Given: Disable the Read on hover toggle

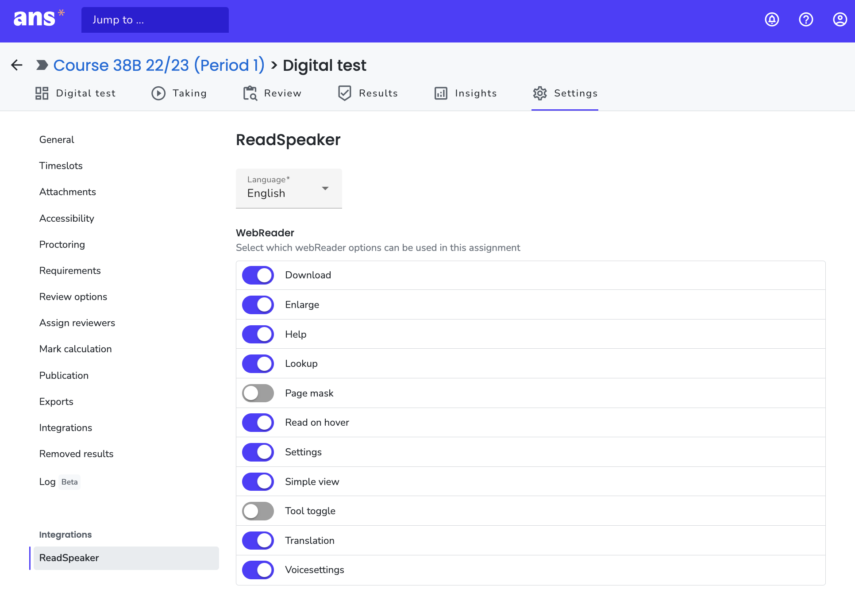Looking at the screenshot, I should (258, 423).
